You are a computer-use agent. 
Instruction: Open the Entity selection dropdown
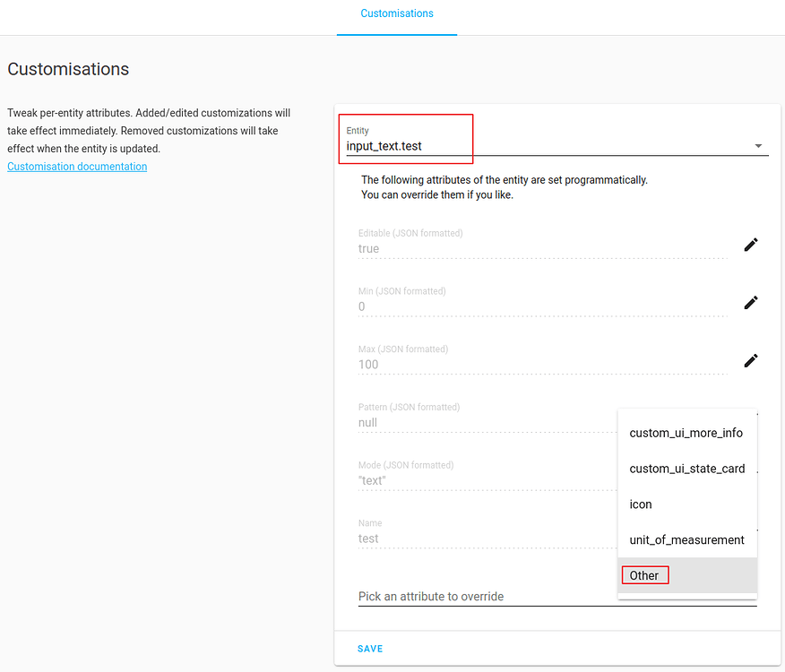[x=757, y=143]
